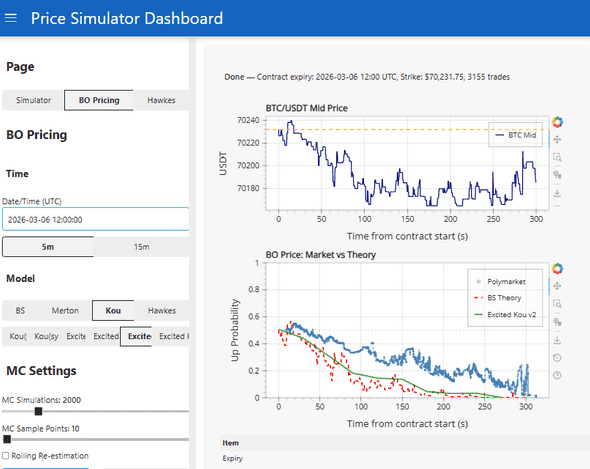
Task: Reset the BO Price chart view
Action: point(557,358)
